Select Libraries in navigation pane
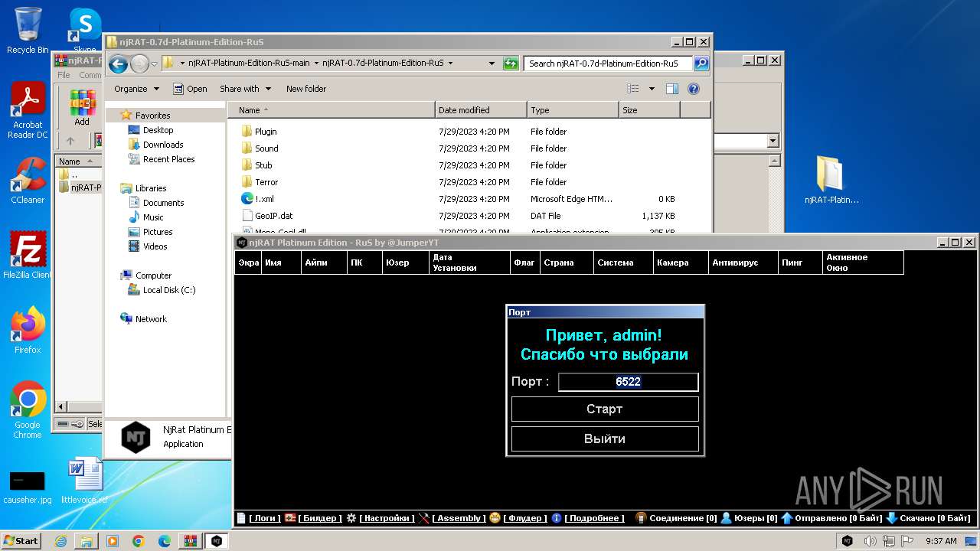 [151, 188]
